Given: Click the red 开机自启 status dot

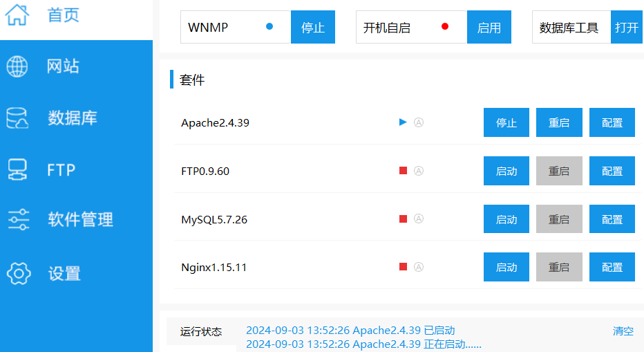Looking at the screenshot, I should point(445,26).
